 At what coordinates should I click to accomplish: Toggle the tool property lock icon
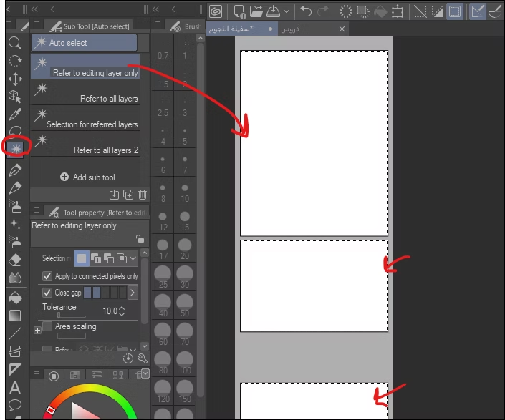tap(140, 239)
